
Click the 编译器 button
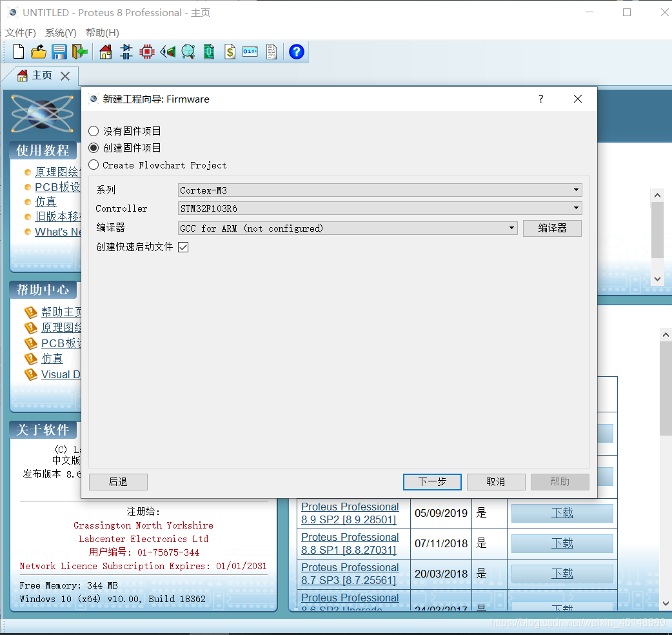(x=552, y=228)
